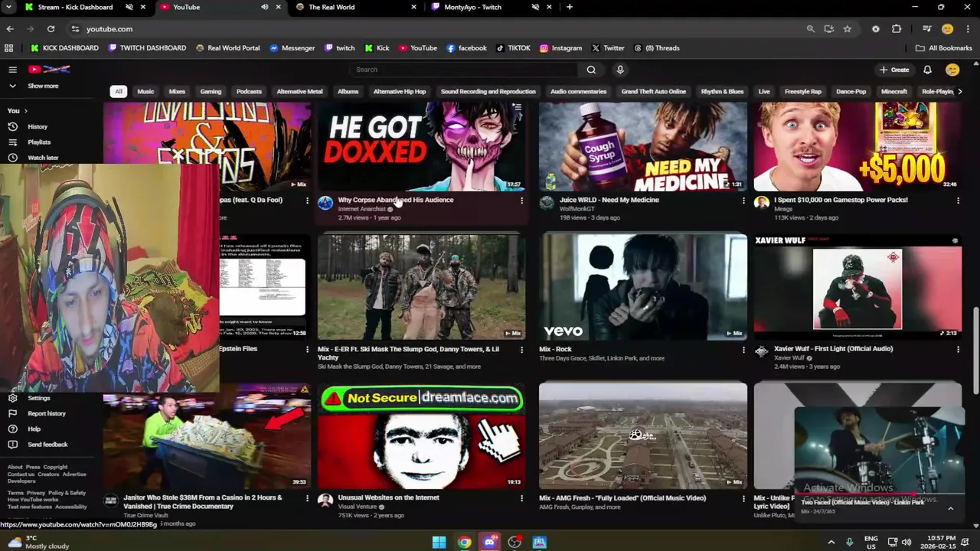Open Send feedback in the sidebar
The width and height of the screenshot is (980, 551).
(47, 445)
